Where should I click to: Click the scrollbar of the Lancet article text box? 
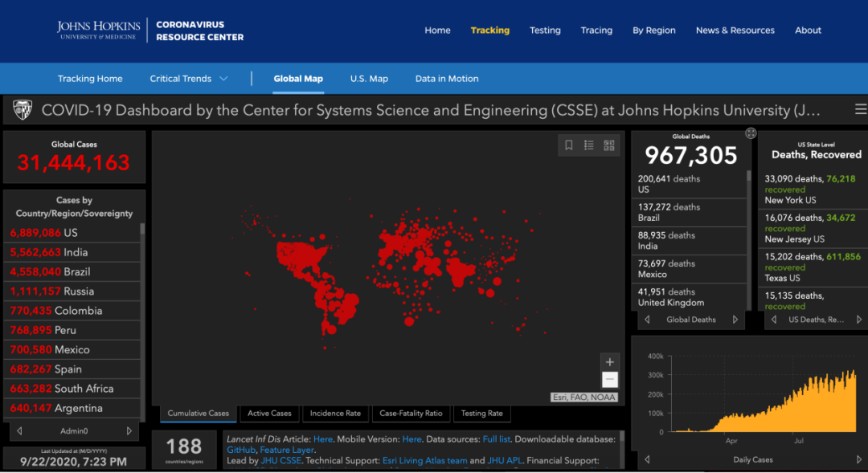click(x=622, y=437)
